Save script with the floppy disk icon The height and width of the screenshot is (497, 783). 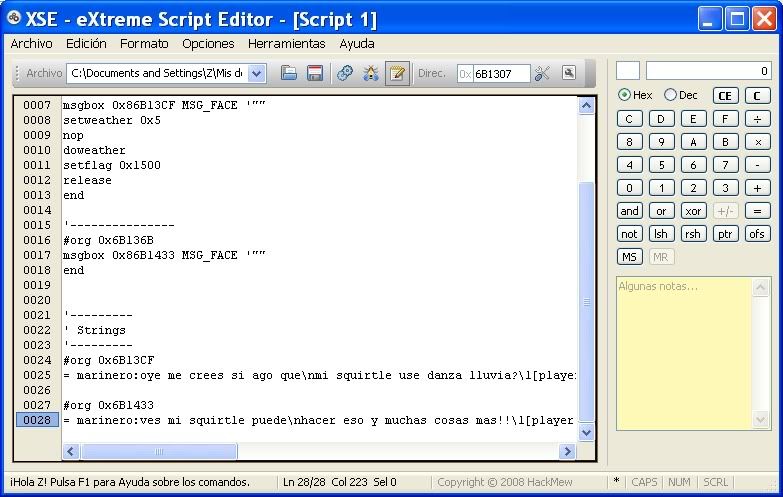click(x=315, y=73)
